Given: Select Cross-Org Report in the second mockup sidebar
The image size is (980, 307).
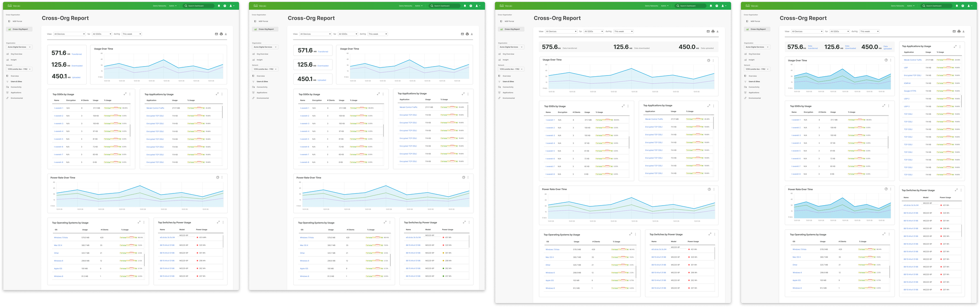Looking at the screenshot, I should tap(265, 29).
